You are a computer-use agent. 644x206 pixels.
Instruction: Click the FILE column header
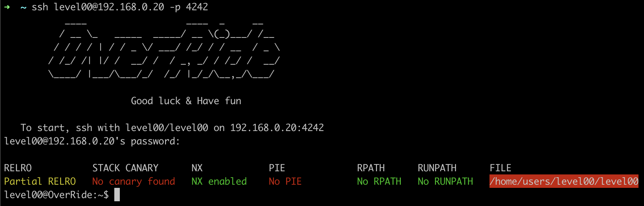[500, 168]
